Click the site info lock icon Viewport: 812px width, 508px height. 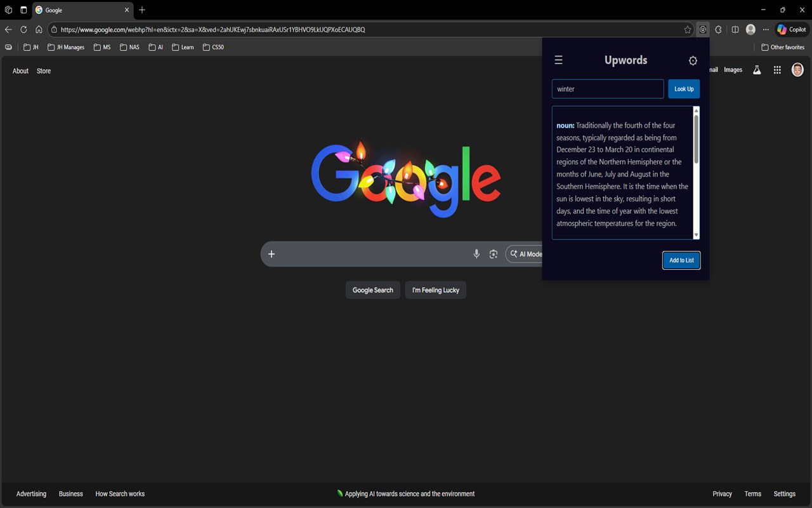coord(55,29)
